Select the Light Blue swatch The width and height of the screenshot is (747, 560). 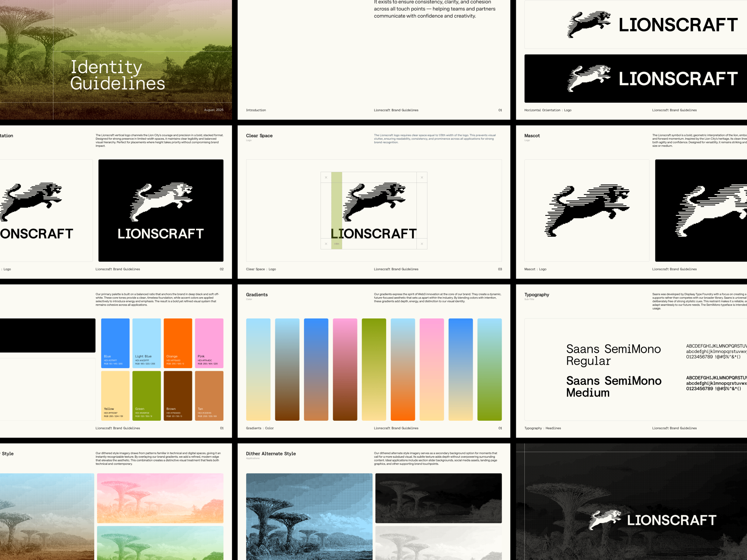coord(146,343)
